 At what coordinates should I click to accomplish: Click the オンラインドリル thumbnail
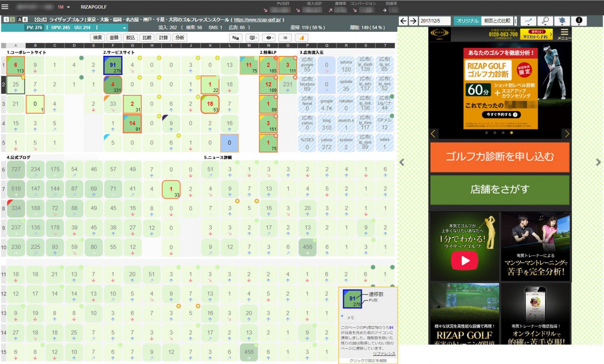point(536,314)
